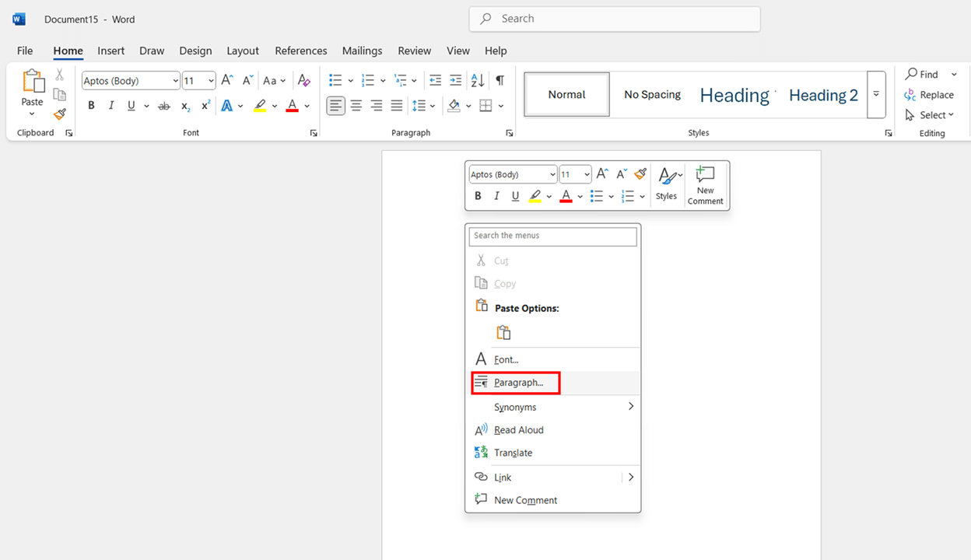Click Shrink Font icon in the mini toolbar

pos(621,174)
